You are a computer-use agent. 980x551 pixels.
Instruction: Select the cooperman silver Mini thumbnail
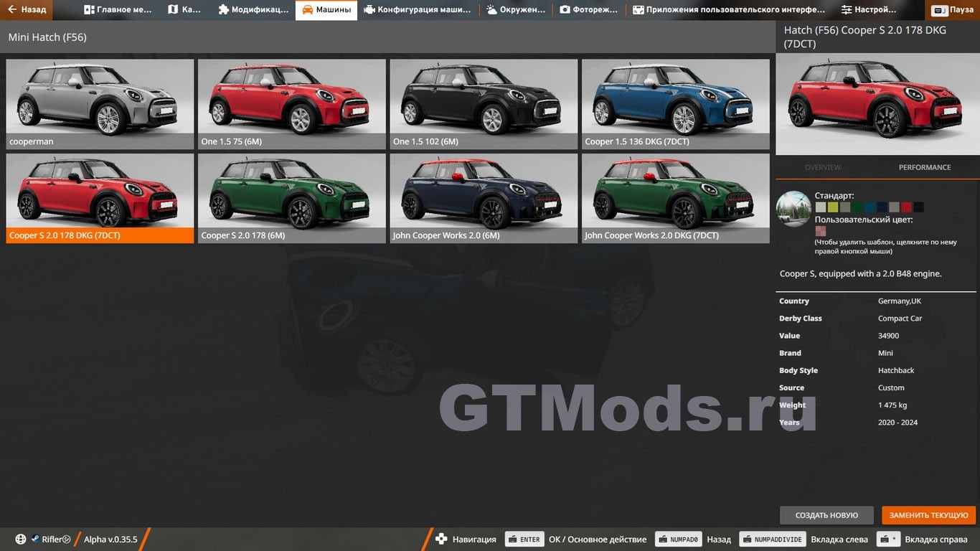pyautogui.click(x=100, y=104)
